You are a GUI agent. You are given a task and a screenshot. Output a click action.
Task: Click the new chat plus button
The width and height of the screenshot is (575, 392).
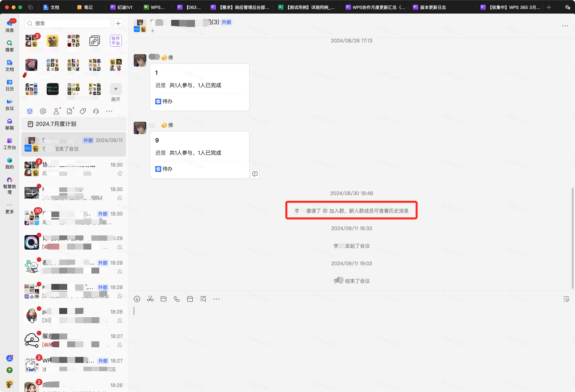click(x=118, y=24)
